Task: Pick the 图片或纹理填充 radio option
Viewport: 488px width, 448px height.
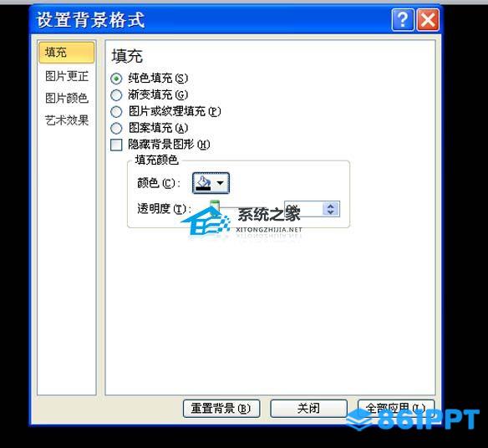Action: coord(116,111)
